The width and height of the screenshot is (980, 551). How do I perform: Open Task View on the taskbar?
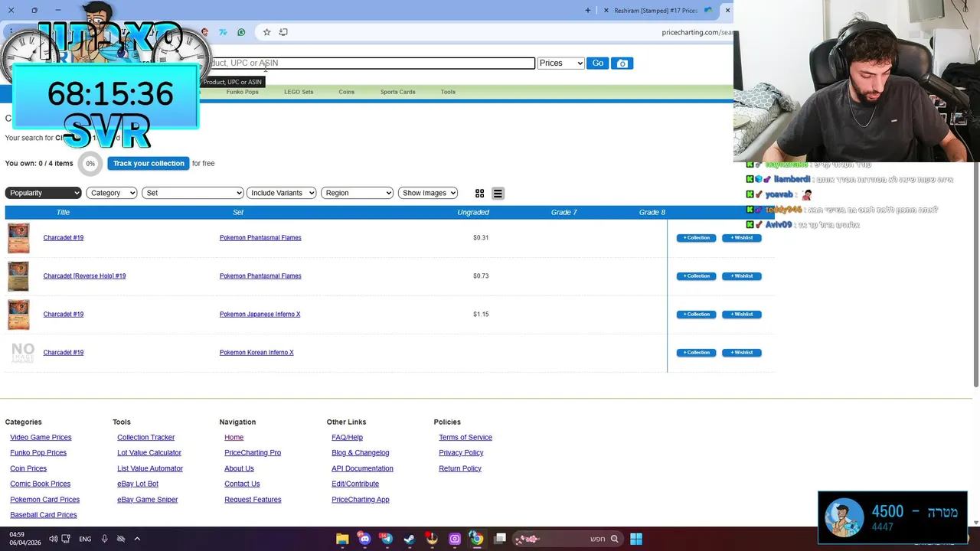pos(500,539)
